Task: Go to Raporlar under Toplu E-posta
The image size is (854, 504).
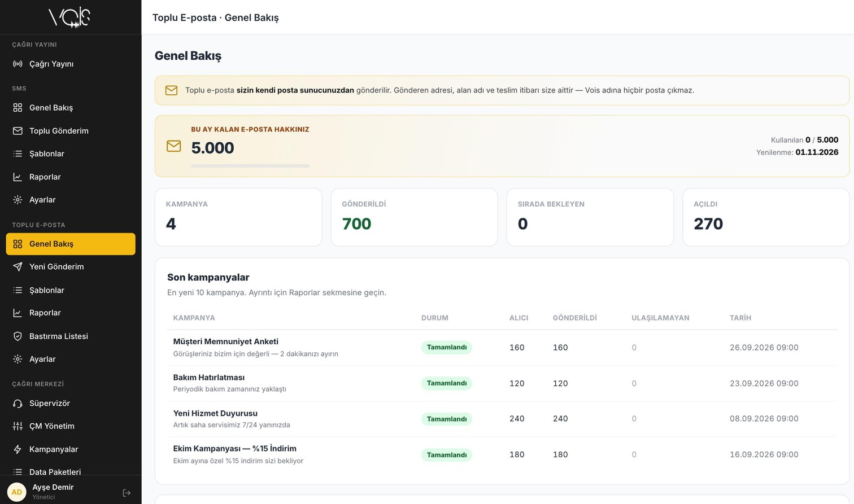Action: tap(71, 313)
